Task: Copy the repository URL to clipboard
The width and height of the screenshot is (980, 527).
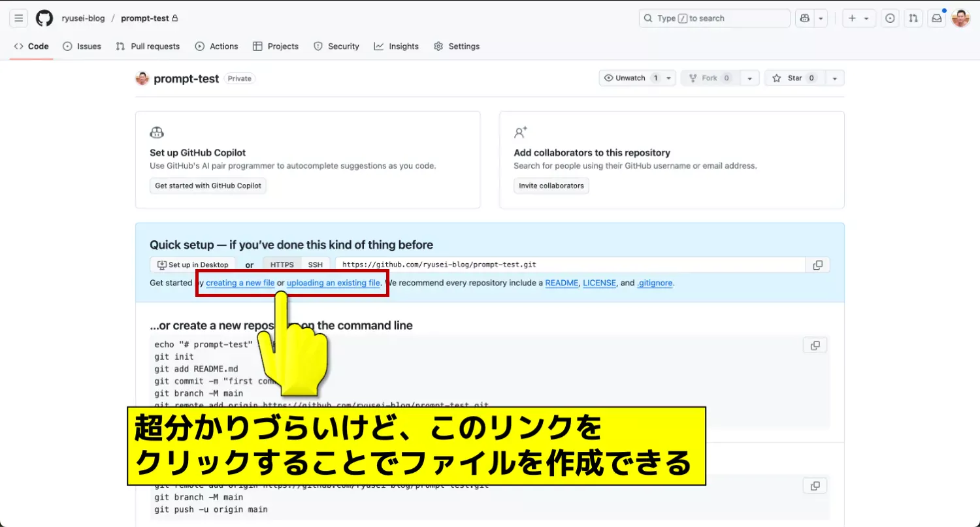Action: 818,264
